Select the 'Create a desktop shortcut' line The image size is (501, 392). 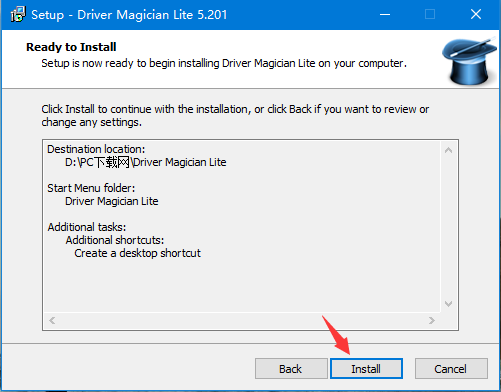tap(137, 253)
